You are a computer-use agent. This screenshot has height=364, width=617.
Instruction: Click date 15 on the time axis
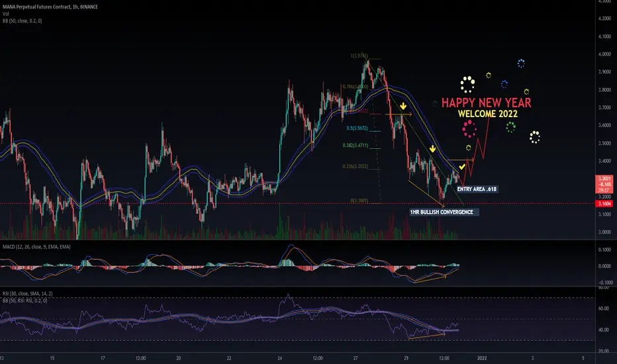[52, 359]
